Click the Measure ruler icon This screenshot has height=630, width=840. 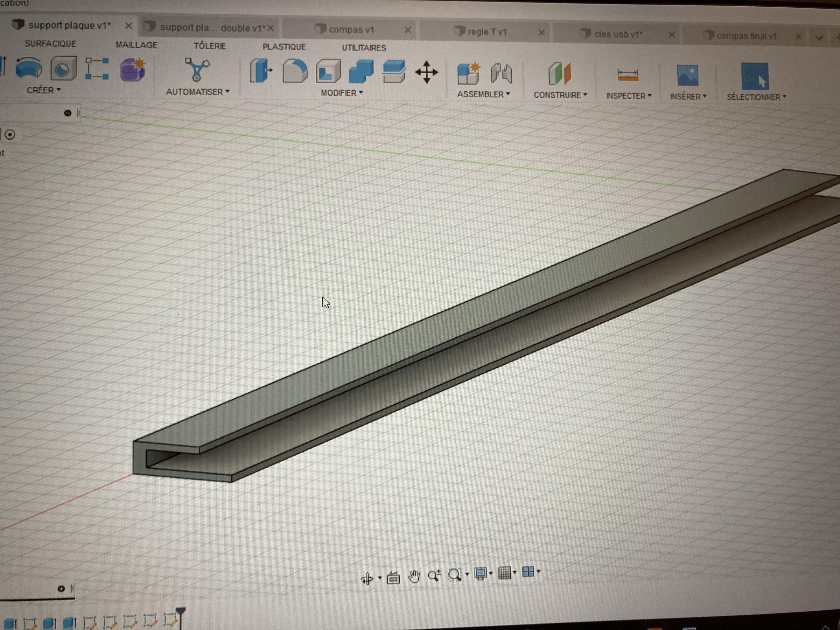click(x=627, y=75)
